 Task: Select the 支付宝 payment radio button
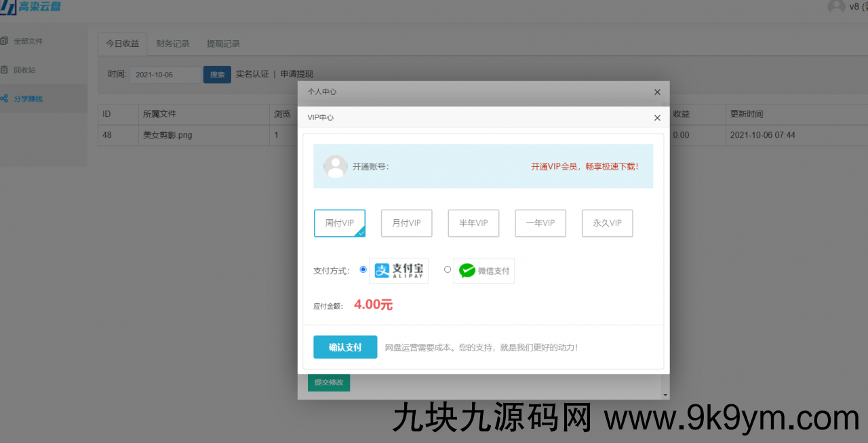point(363,269)
